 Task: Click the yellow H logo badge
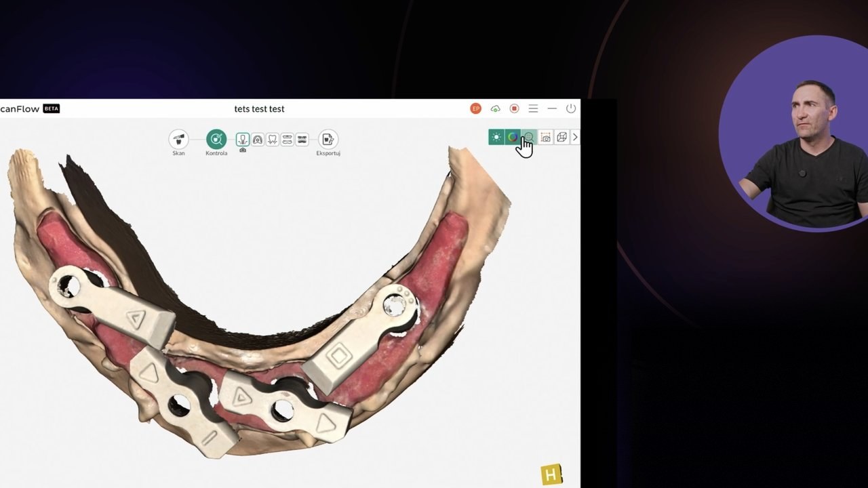point(551,475)
